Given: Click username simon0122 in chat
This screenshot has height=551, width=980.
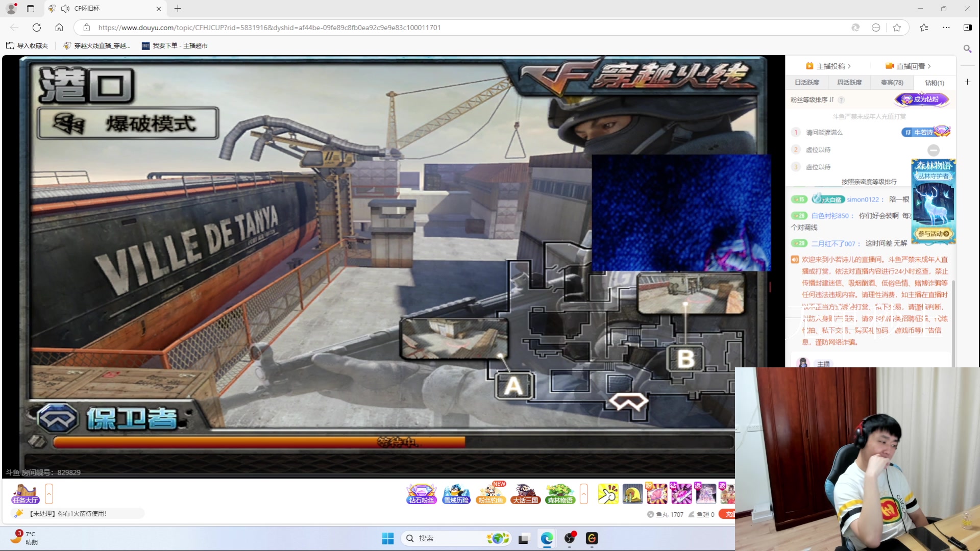Looking at the screenshot, I should (863, 199).
